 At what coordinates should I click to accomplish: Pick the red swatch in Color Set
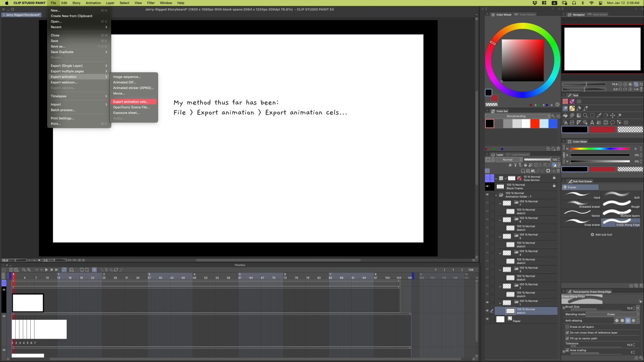point(535,124)
